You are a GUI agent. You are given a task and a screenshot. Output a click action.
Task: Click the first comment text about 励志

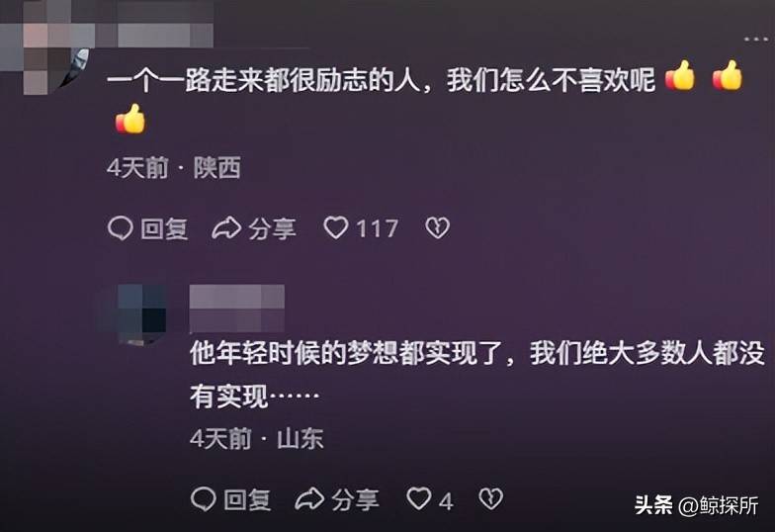click(381, 80)
